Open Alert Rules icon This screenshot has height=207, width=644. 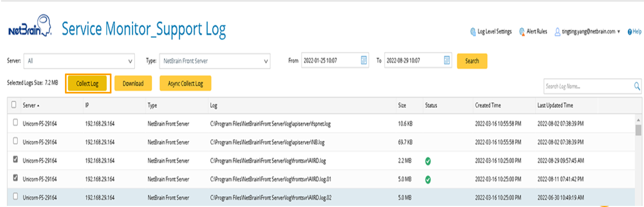(x=522, y=31)
